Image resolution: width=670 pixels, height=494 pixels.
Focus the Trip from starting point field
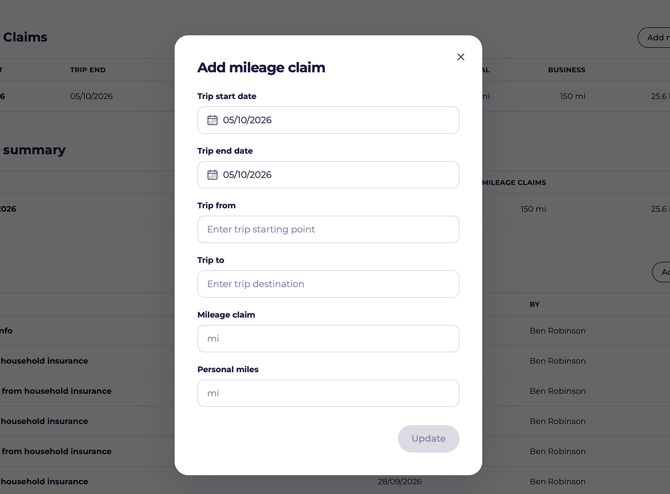tap(328, 229)
